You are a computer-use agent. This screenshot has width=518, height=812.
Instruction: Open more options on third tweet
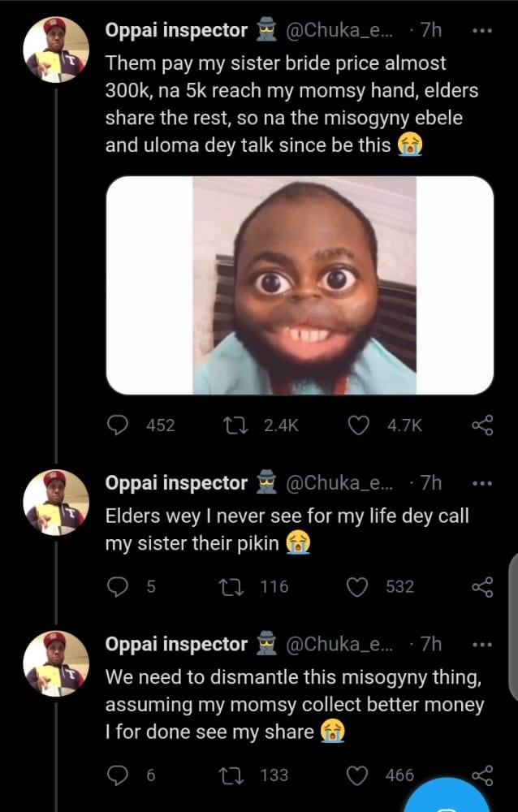[x=483, y=644]
